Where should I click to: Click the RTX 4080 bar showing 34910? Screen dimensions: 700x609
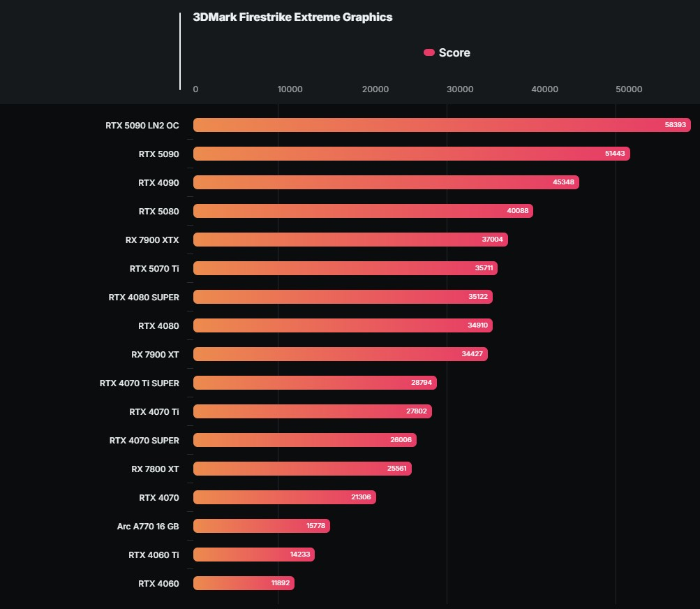pyautogui.click(x=343, y=325)
